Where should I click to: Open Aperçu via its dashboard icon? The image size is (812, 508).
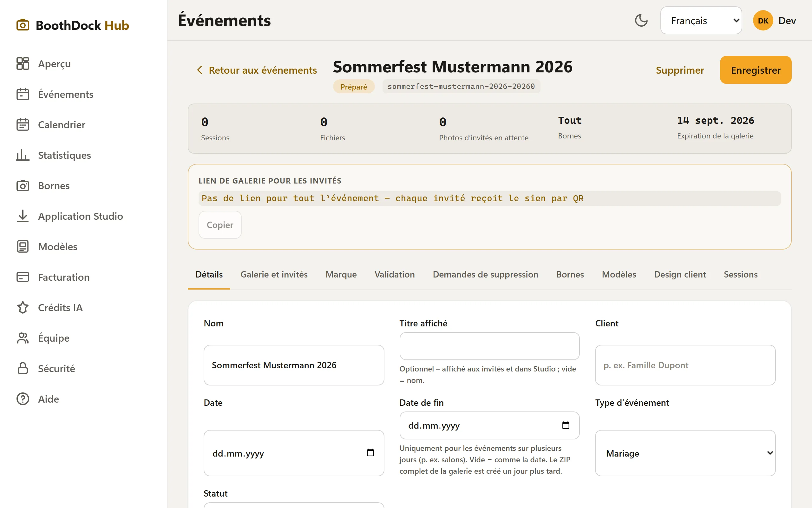click(23, 63)
